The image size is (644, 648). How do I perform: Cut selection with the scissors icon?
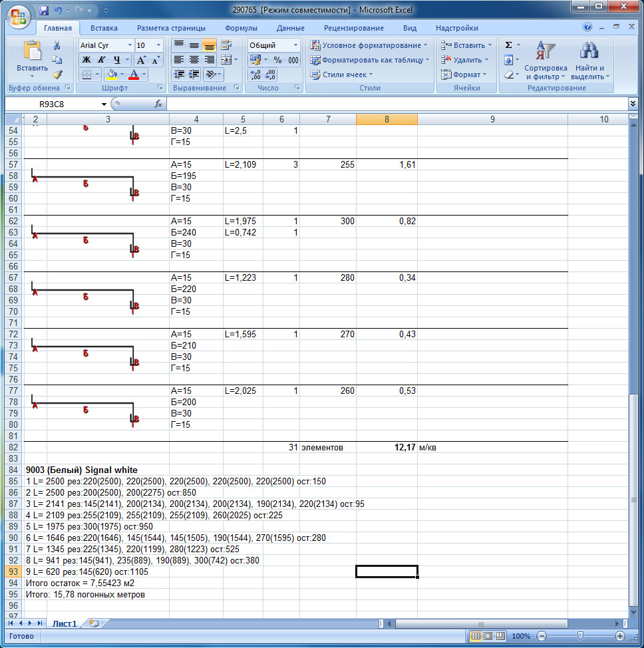coord(57,45)
